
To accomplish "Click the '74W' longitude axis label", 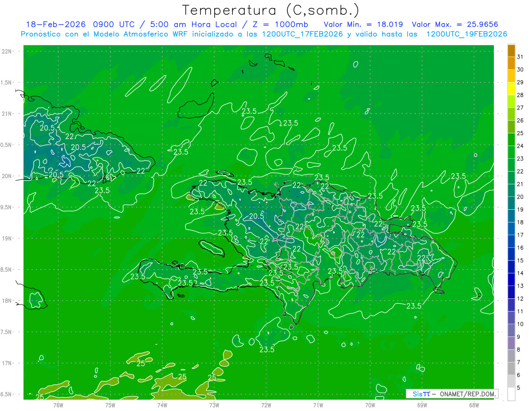I will point(162,405).
